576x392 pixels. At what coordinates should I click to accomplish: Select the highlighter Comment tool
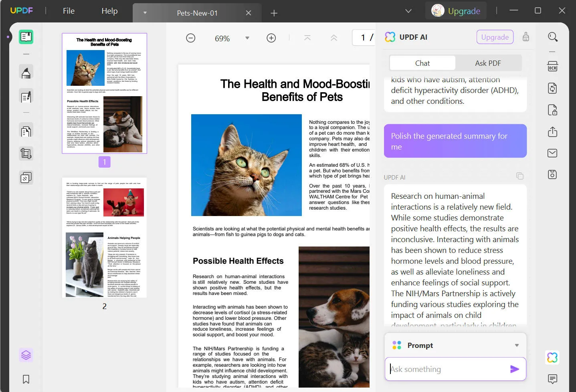(x=26, y=73)
